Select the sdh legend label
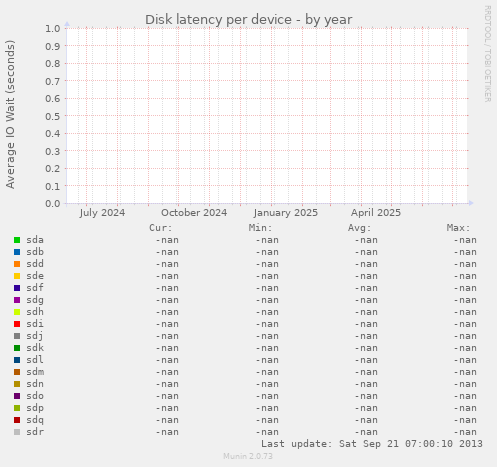This screenshot has width=497, height=467. tap(35, 312)
